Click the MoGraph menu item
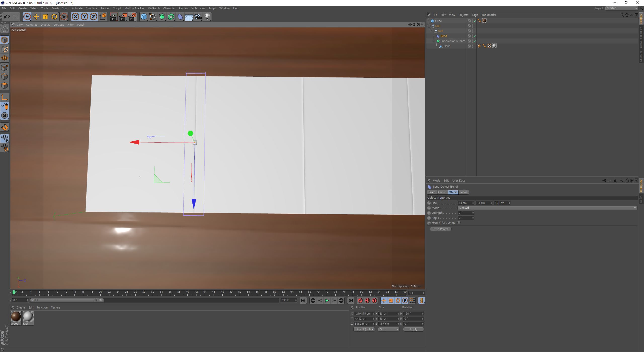This screenshot has height=352, width=644. click(154, 8)
